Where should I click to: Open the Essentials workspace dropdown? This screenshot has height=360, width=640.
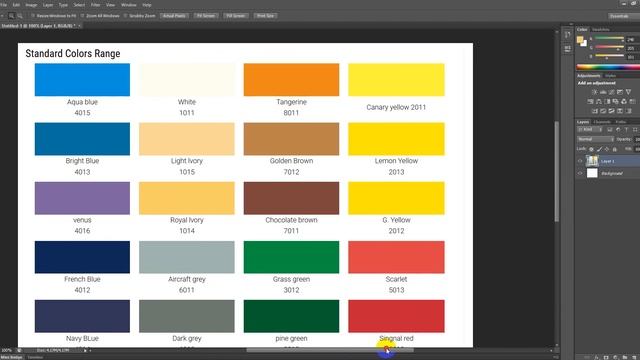[x=623, y=16]
